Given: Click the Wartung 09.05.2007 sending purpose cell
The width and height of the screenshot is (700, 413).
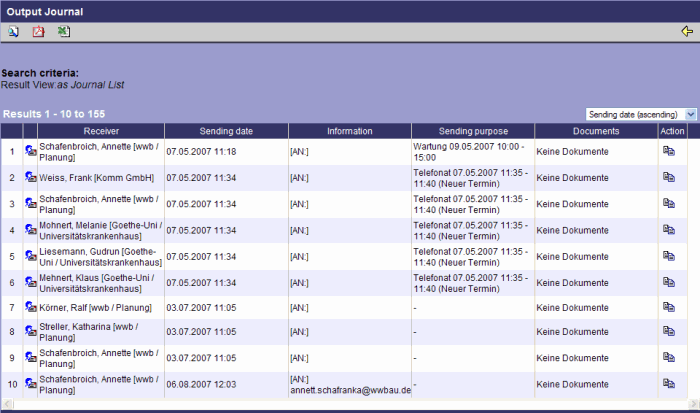Looking at the screenshot, I should coord(470,151).
